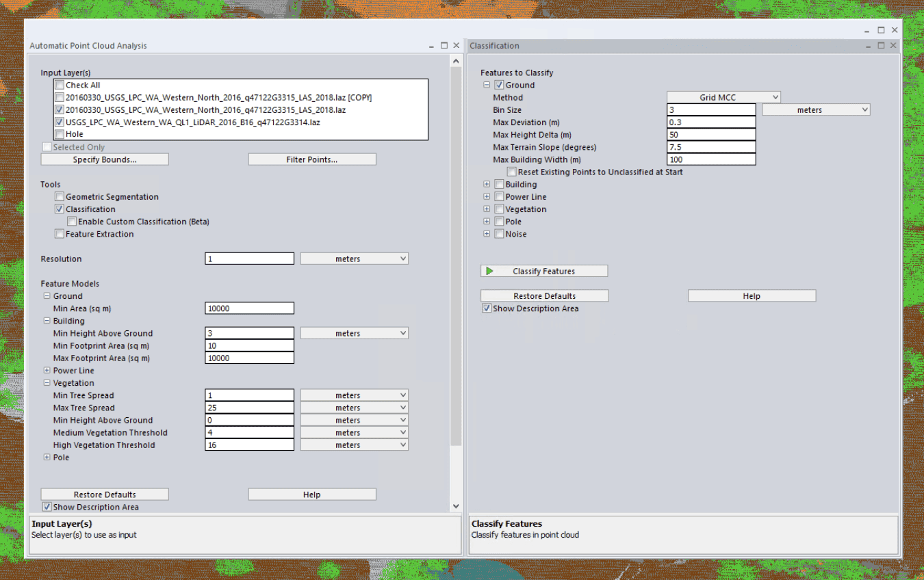Image resolution: width=924 pixels, height=580 pixels.
Task: Toggle Reset Existing Points to Unclassified
Action: [x=511, y=172]
